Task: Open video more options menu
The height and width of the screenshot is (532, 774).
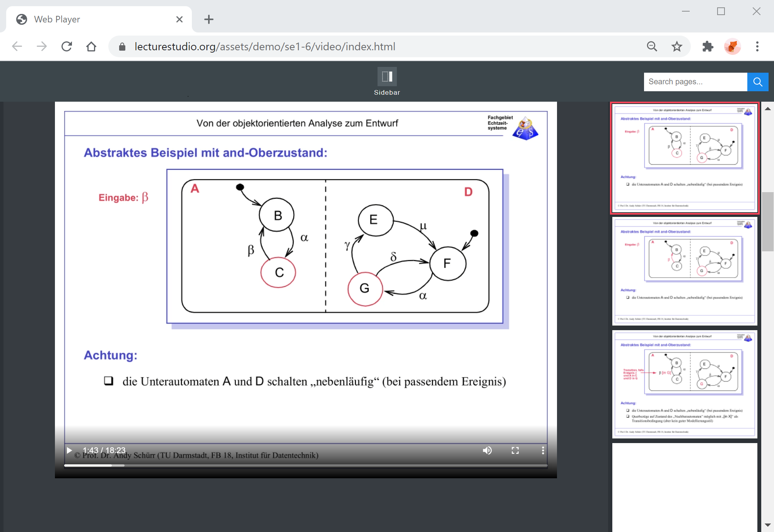Action: tap(543, 450)
